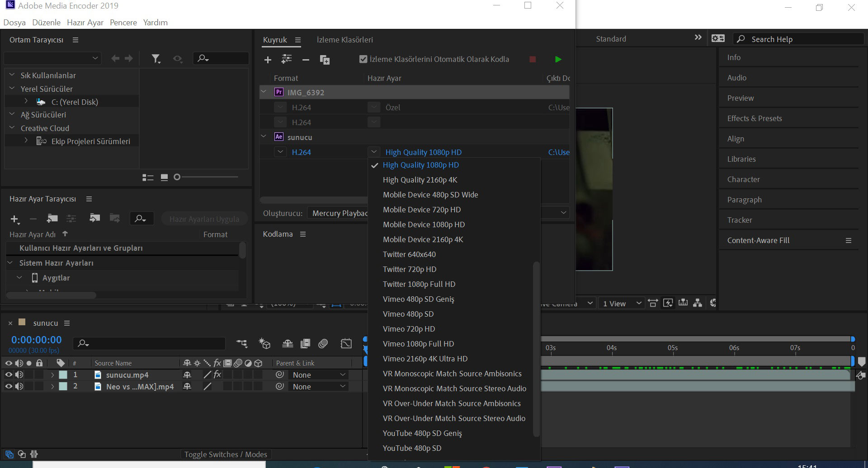Click Composition Mini-Flowchart icon in After Effects timeline
868x468 pixels.
242,344
